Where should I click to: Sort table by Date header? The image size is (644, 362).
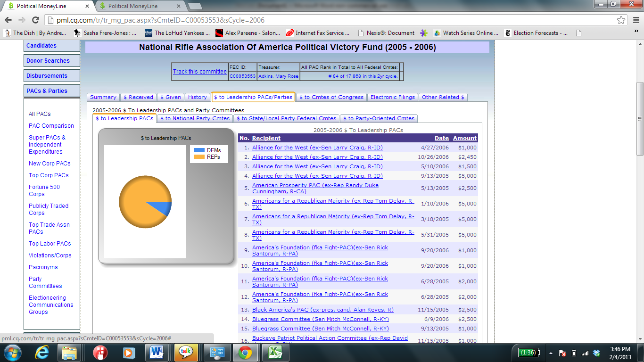[442, 138]
